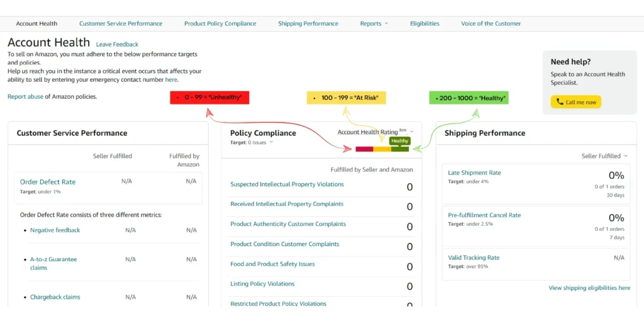Image resolution: width=644 pixels, height=336 pixels.
Task: Click the phone icon in Call me now
Action: (x=560, y=102)
